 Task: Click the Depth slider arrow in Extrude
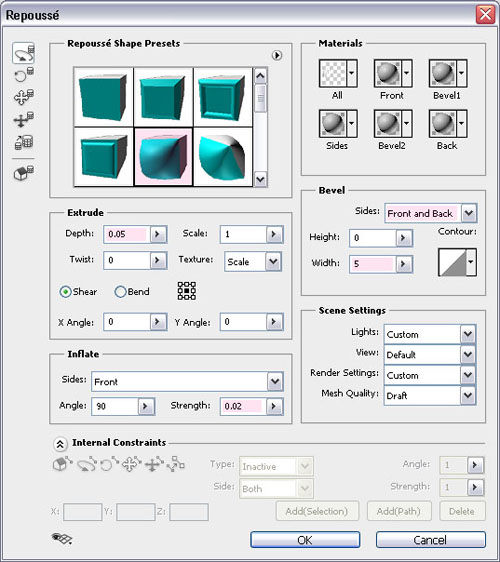tap(158, 234)
